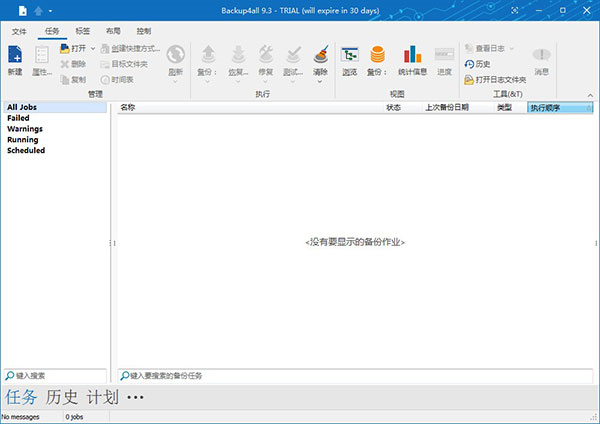600x424 pixels.
Task: Switch to the 历史 bottom navigation view
Action: (62, 397)
